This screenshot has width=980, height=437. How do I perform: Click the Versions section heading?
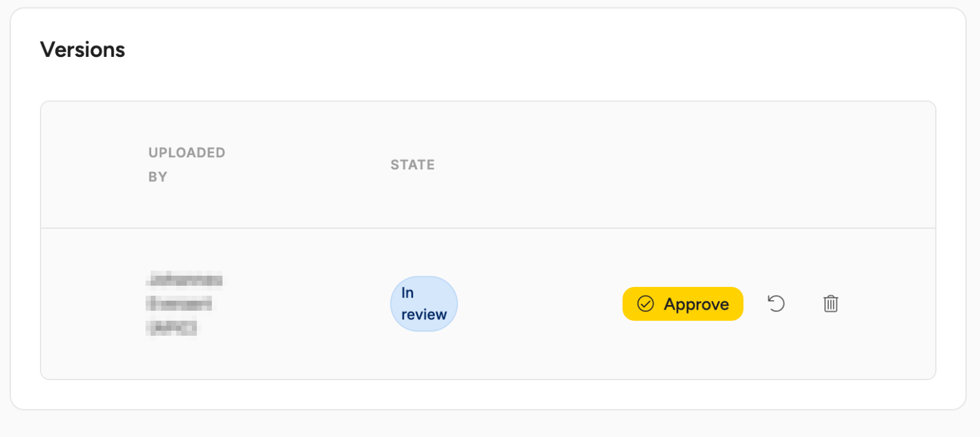pos(82,49)
